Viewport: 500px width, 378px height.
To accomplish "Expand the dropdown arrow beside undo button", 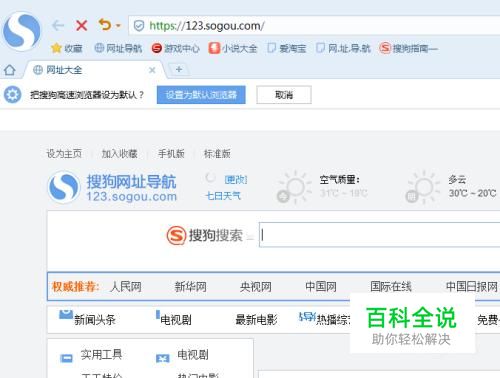I will pos(118,25).
